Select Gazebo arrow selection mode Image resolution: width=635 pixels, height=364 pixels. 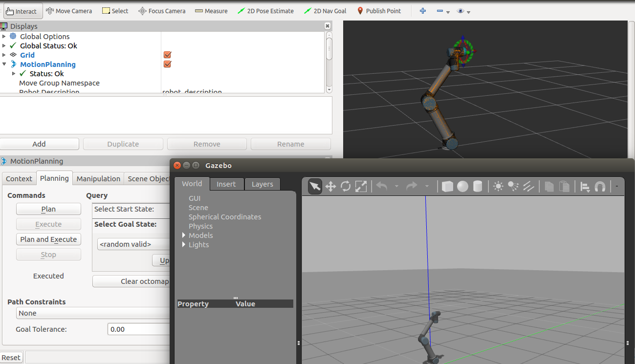[x=315, y=186]
